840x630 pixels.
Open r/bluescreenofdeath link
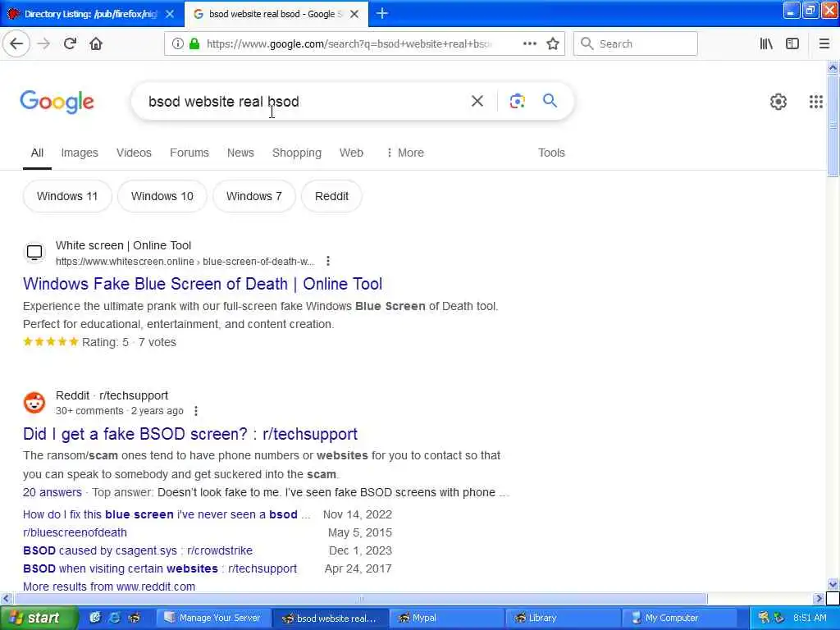(x=75, y=532)
